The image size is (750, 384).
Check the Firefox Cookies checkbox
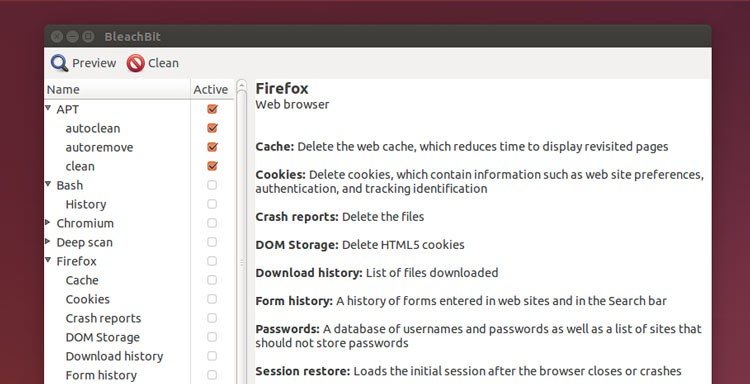point(211,299)
